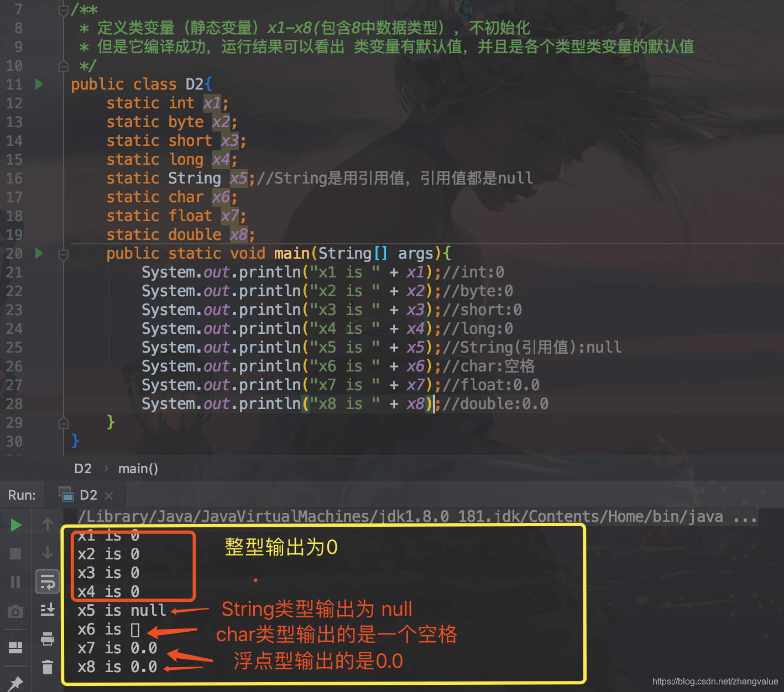Dump threads with camera icon
The height and width of the screenshot is (692, 784).
15,611
